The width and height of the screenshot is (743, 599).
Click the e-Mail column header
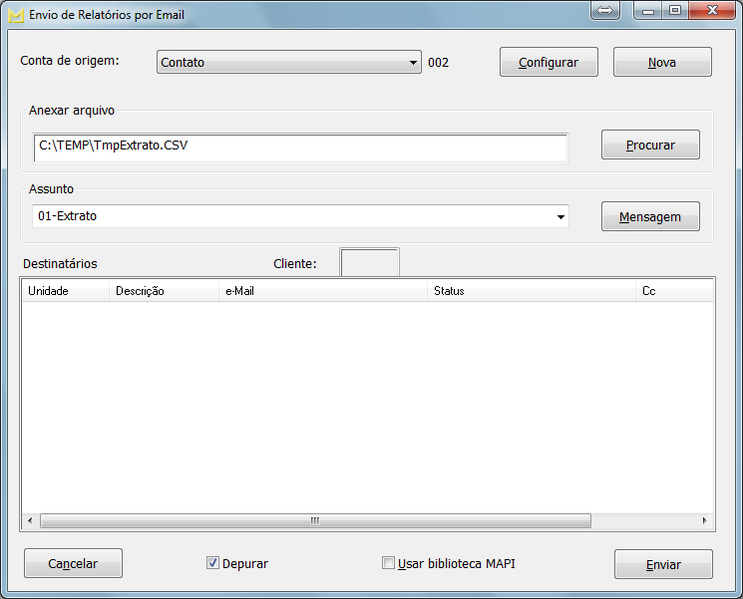(x=323, y=291)
